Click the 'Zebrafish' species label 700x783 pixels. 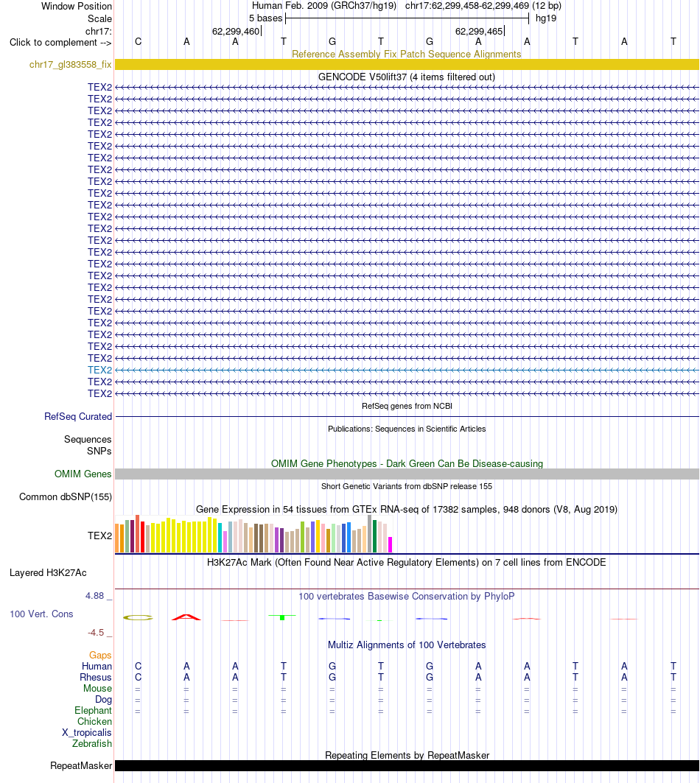point(92,743)
